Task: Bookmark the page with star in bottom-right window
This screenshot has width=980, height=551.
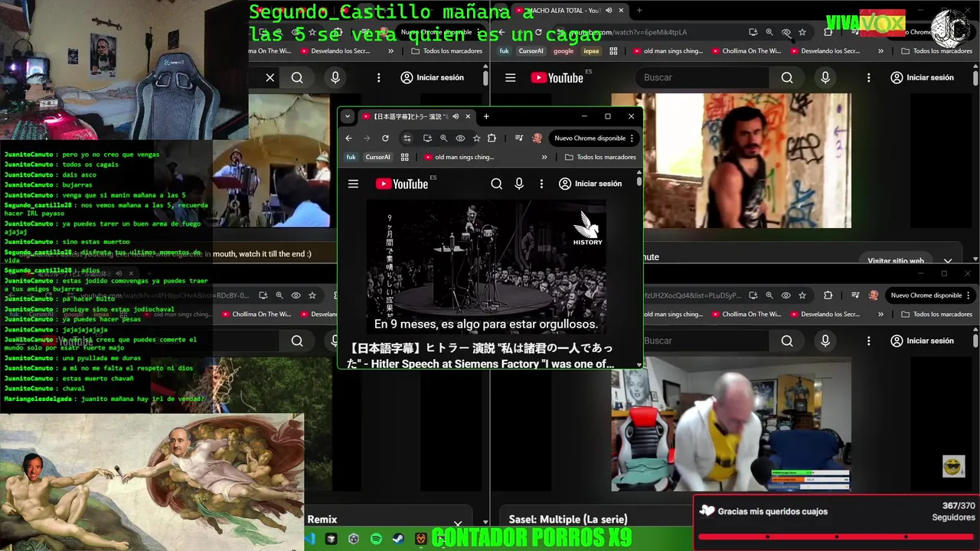Action: (x=802, y=295)
